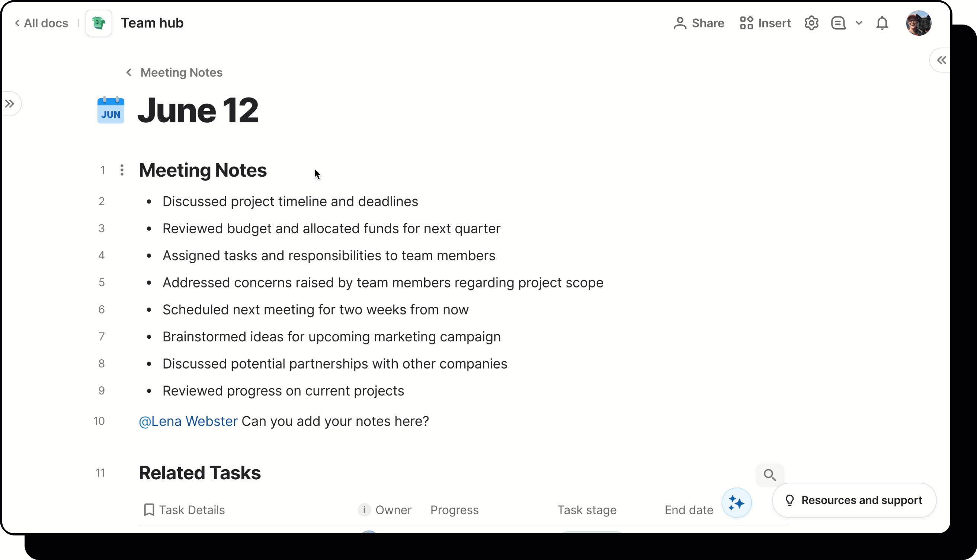
Task: Click the AI sparkle assistant button
Action: coord(736,503)
